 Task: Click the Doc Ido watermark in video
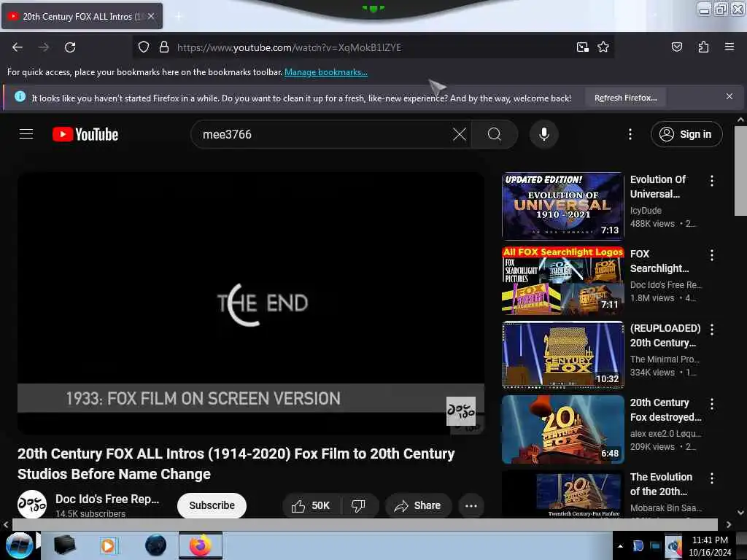pos(461,411)
